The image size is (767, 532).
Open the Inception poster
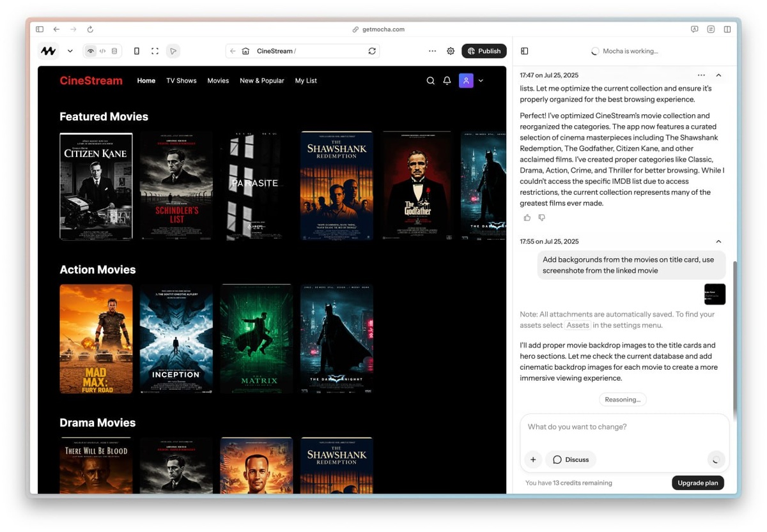click(176, 339)
